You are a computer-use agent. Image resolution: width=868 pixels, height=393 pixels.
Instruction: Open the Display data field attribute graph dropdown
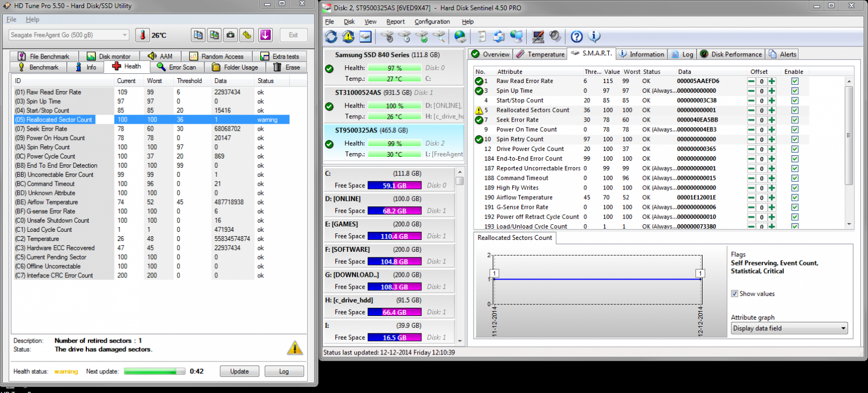[x=789, y=328]
